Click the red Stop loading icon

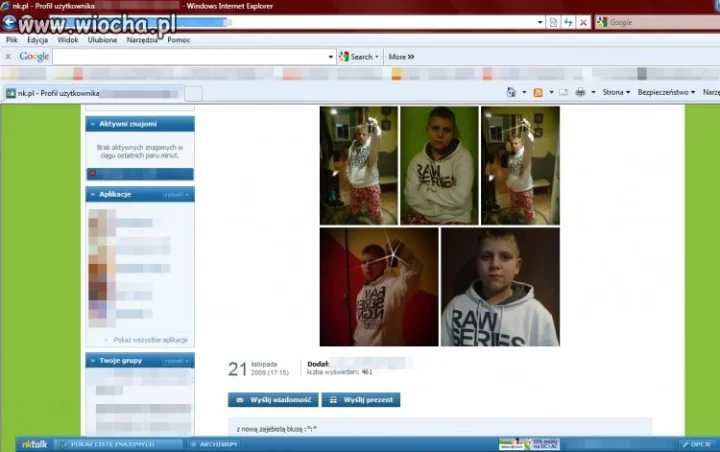(x=583, y=22)
